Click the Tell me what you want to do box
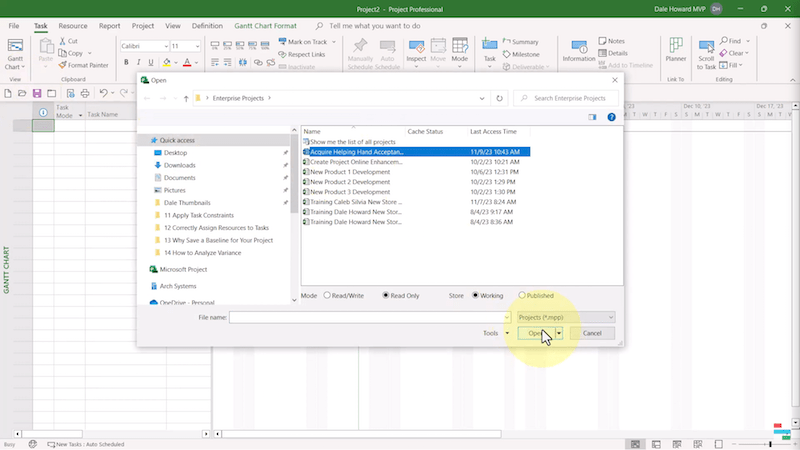The image size is (800, 450). pyautogui.click(x=374, y=26)
